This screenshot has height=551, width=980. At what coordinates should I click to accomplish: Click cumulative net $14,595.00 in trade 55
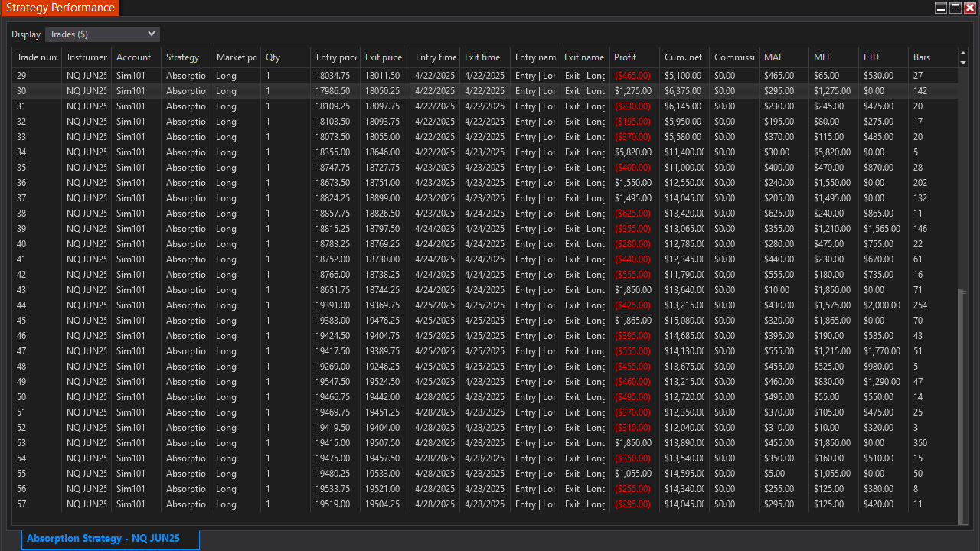click(x=684, y=474)
